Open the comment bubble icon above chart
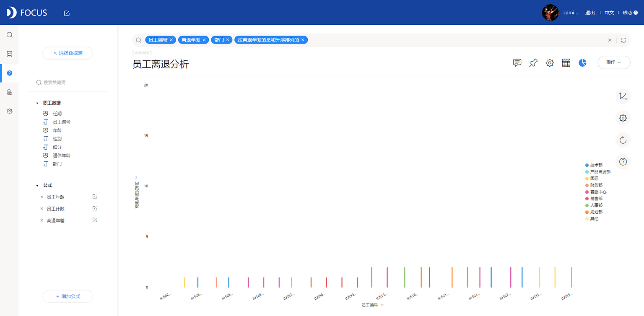Viewport: 644px width, 316px height. click(517, 63)
